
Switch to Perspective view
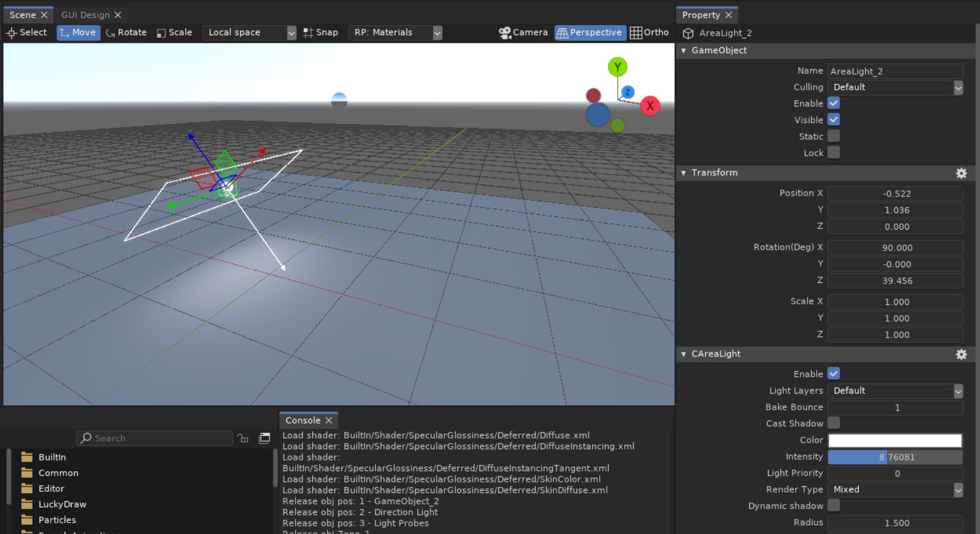(590, 33)
